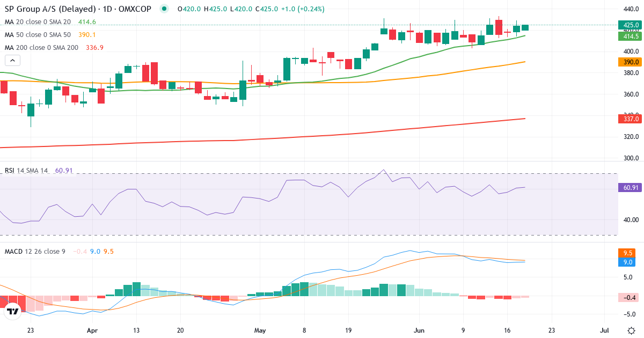Select the MA 50 indicator legend
The width and height of the screenshot is (644, 338).
(38, 34)
